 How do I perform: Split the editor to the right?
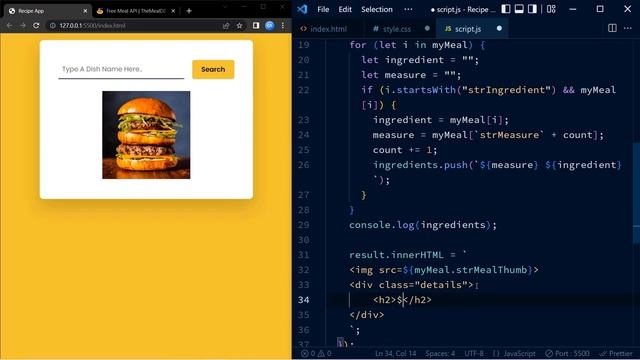pyautogui.click(x=612, y=28)
